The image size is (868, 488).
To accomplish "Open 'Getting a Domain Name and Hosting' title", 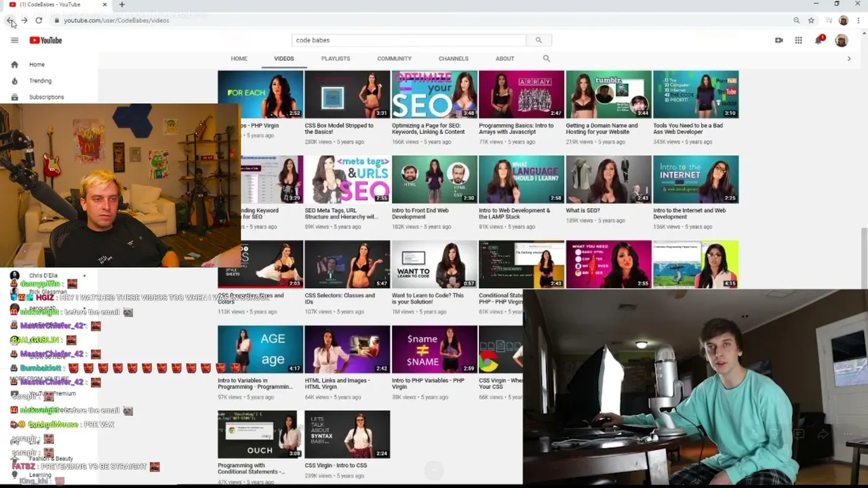I will click(602, 129).
